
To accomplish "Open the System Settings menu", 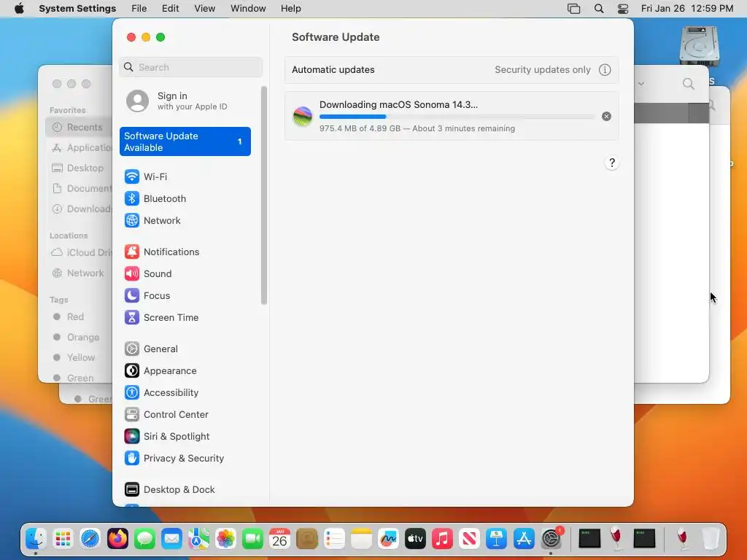I will pyautogui.click(x=77, y=9).
